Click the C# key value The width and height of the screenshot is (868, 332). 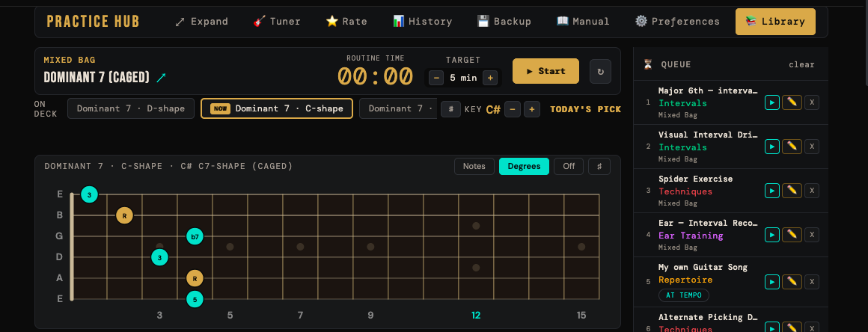[493, 109]
